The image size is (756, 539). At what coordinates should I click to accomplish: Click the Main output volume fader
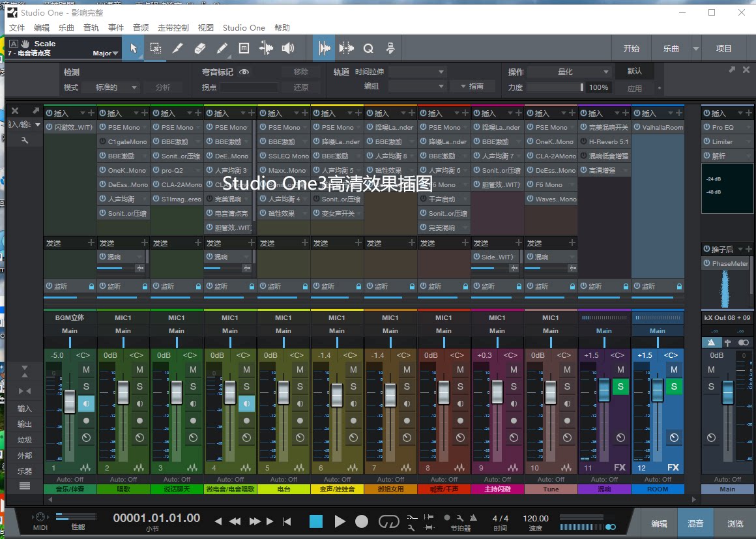pos(727,392)
